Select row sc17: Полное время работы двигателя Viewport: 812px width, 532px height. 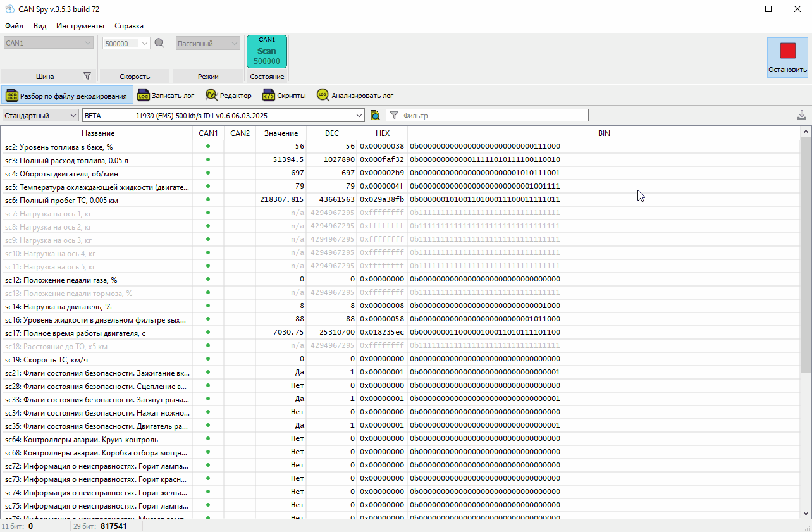401,333
